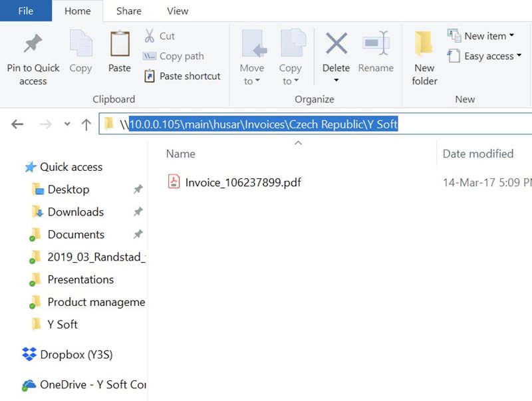The height and width of the screenshot is (401, 532).
Task: Click the Easy access icon
Action: click(454, 56)
